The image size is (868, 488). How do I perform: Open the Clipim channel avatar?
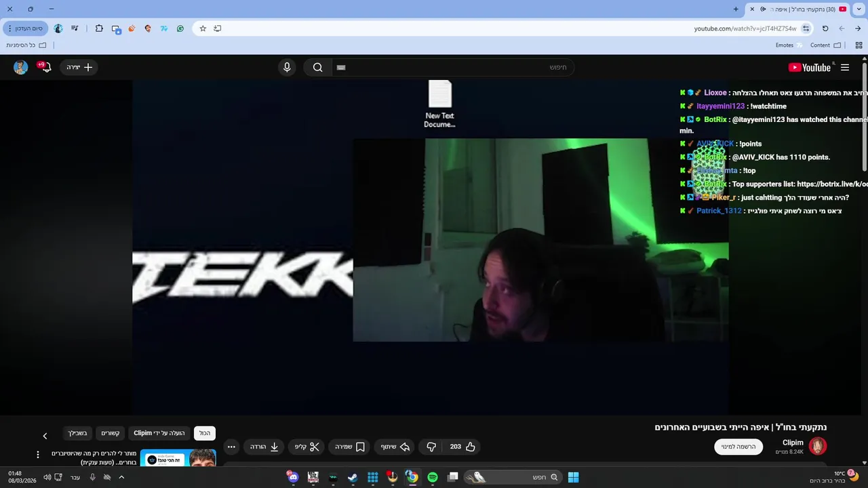point(818,446)
